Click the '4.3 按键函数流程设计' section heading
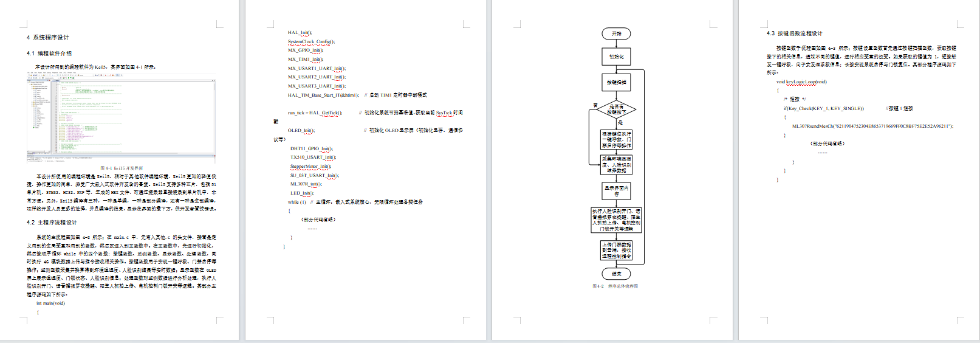This screenshot has height=343, width=980. pyautogui.click(x=794, y=33)
